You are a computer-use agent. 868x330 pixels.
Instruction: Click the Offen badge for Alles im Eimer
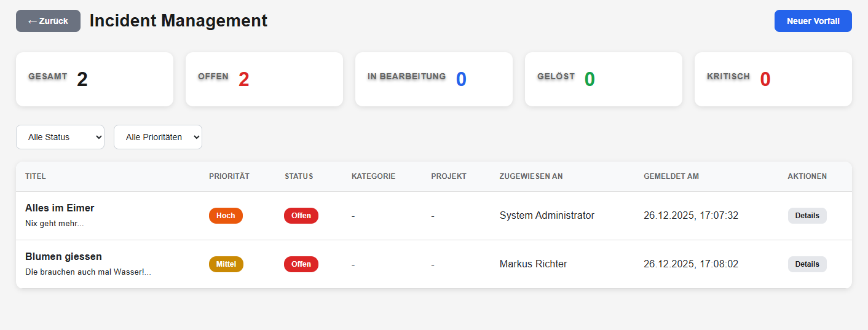coord(301,216)
